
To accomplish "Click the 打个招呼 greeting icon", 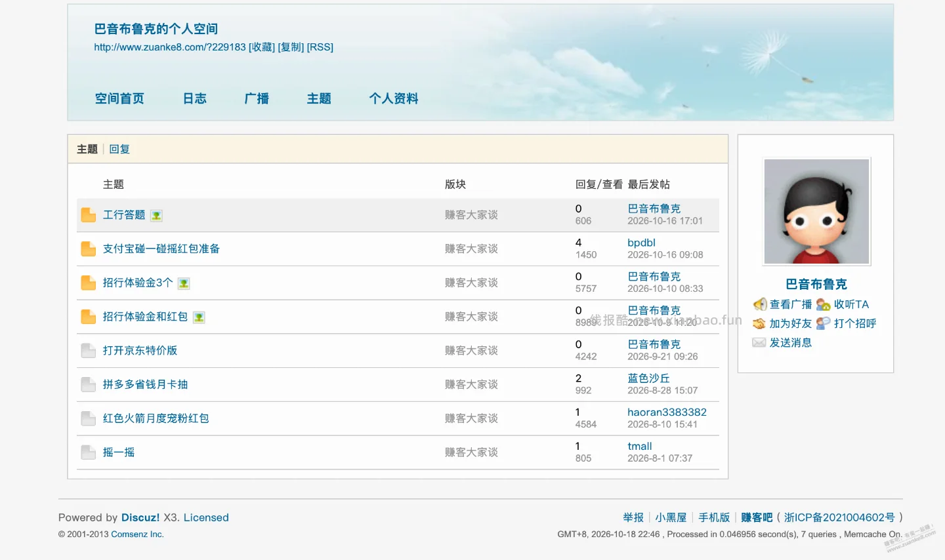I will 824,323.
